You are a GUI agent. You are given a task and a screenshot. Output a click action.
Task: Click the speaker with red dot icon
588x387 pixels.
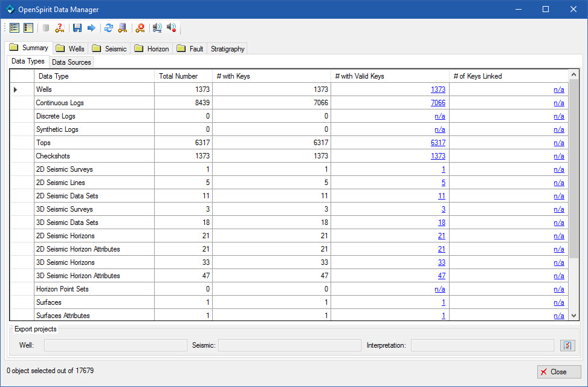pyautogui.click(x=172, y=28)
